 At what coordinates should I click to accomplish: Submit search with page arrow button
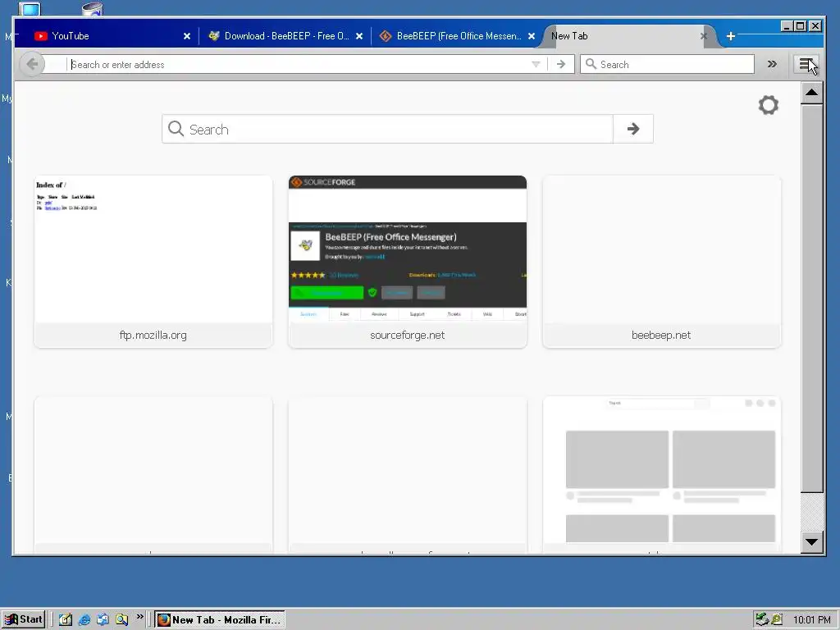coord(633,129)
